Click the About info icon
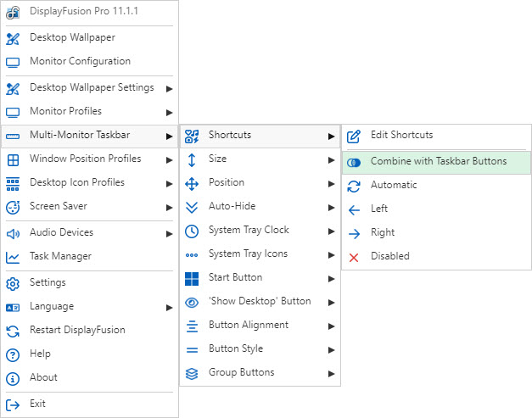Screen dimensions: 532x418 pos(13,379)
